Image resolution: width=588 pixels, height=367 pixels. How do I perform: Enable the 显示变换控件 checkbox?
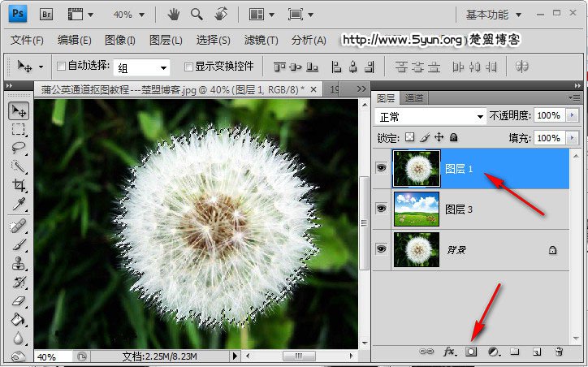coord(188,67)
